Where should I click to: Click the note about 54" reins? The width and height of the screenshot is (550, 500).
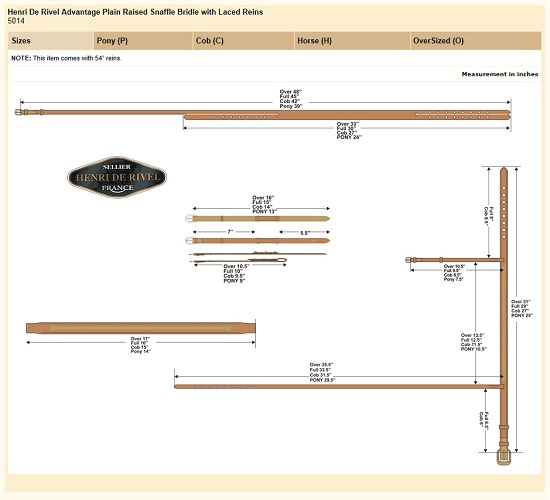pyautogui.click(x=66, y=58)
